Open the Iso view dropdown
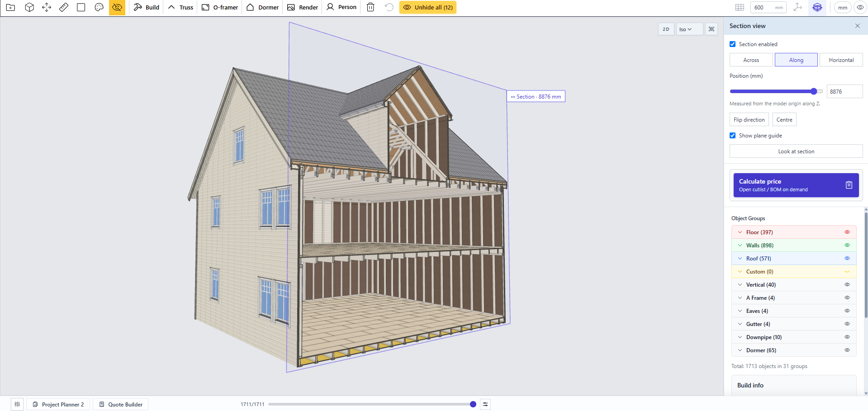The height and width of the screenshot is (411, 868). [x=690, y=29]
